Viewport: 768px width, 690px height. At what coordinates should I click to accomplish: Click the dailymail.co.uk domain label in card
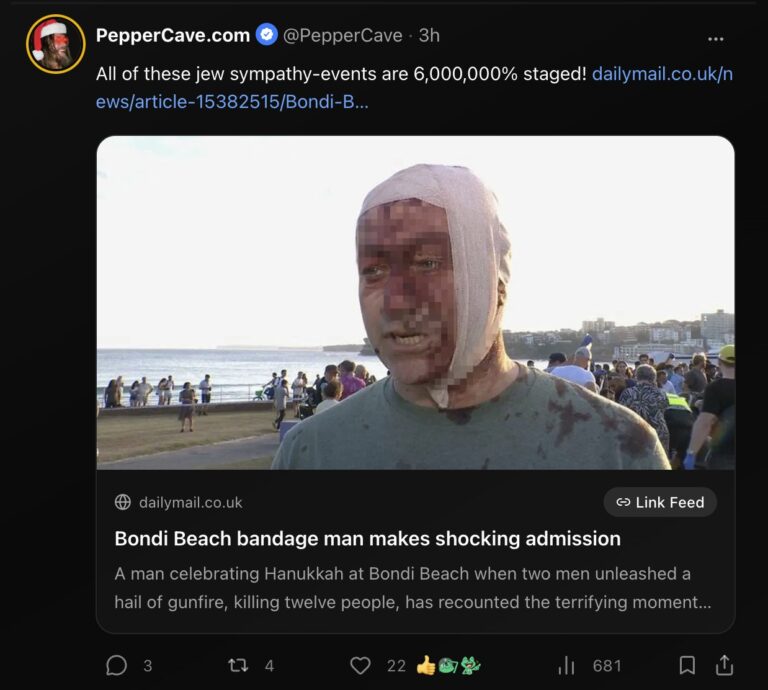tap(190, 502)
